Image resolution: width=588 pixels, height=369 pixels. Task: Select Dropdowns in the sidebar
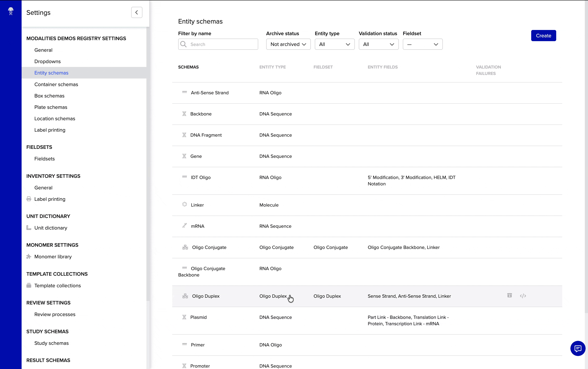[x=47, y=62]
